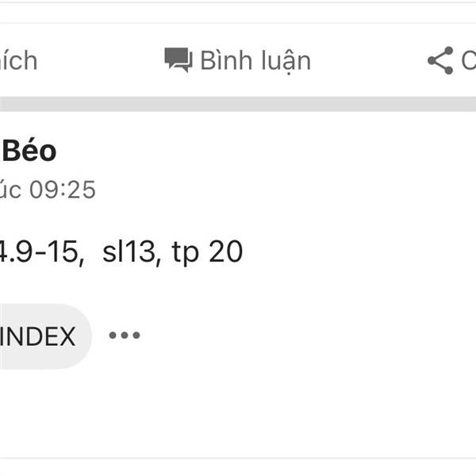Viewport: 476px width, 476px height.
Task: Open the INDEX tag chip
Action: pyautogui.click(x=45, y=336)
